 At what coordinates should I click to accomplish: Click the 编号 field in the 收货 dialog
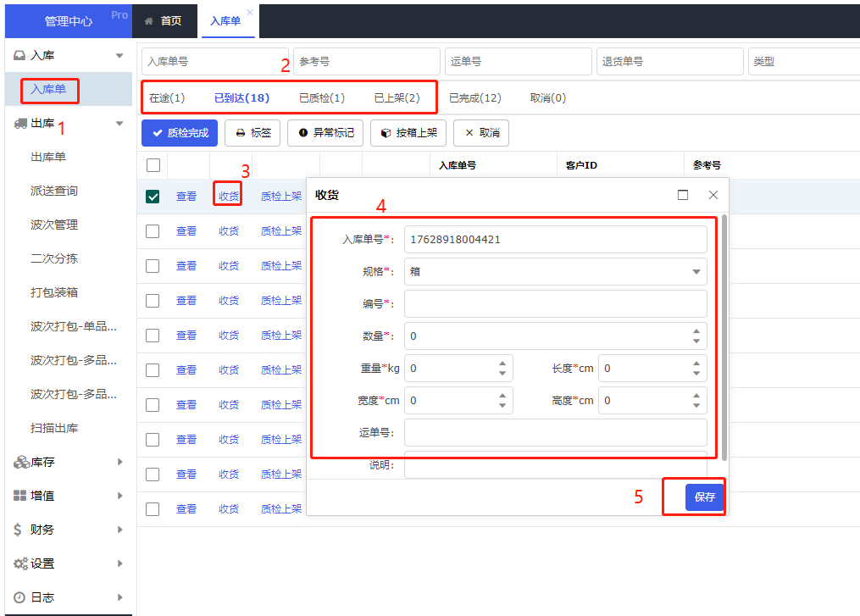click(555, 304)
